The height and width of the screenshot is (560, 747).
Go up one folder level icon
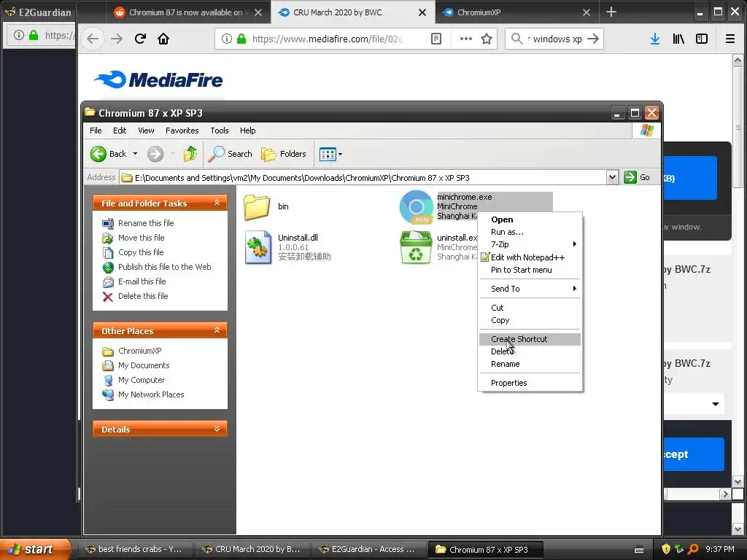[x=190, y=154]
